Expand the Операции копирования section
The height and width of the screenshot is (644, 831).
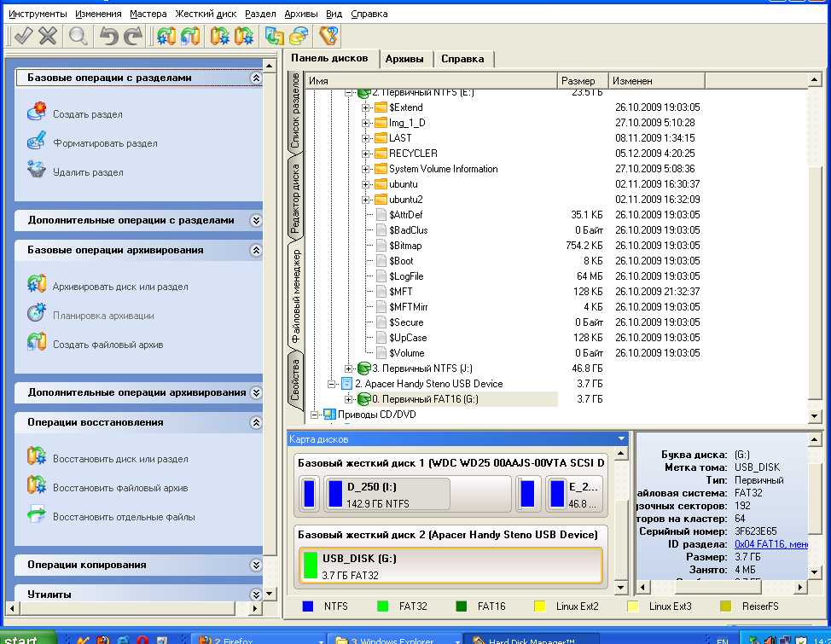[254, 565]
